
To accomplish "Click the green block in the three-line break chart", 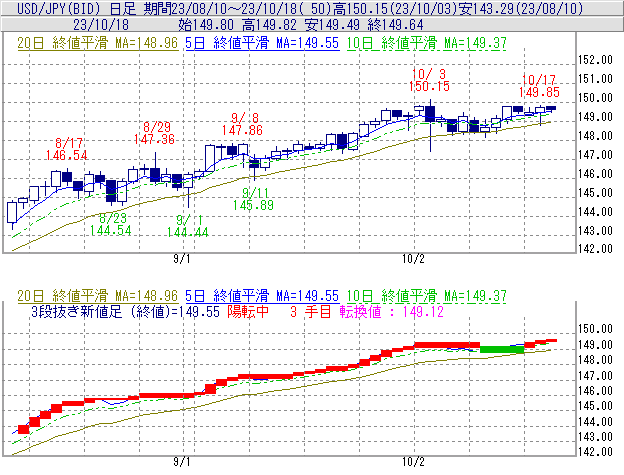I will [x=502, y=350].
